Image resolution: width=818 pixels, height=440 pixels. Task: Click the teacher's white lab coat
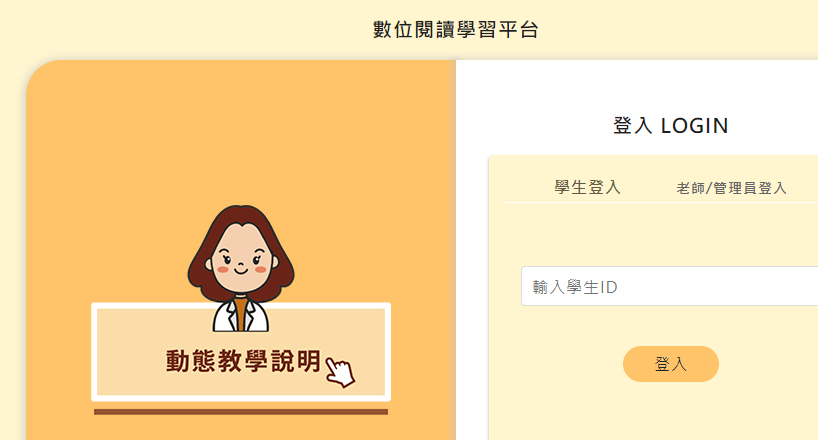tap(240, 317)
